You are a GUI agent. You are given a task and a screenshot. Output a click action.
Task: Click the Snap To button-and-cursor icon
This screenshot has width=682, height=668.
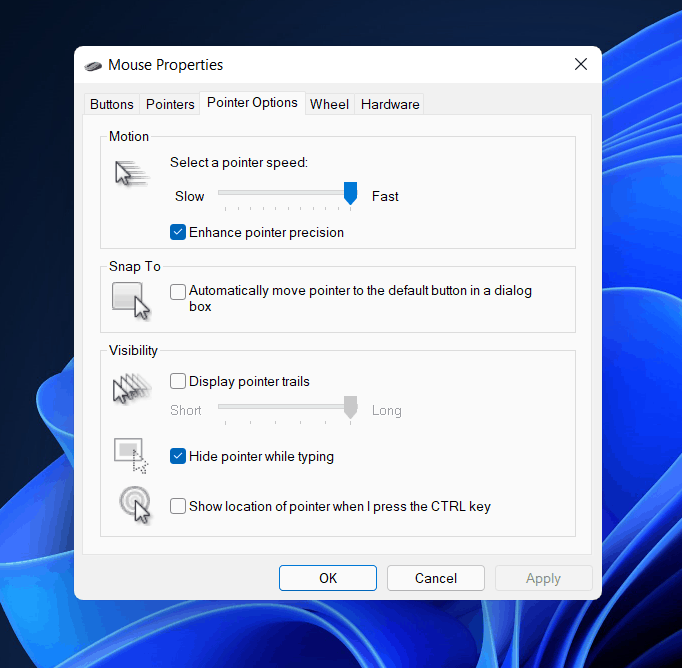(131, 301)
